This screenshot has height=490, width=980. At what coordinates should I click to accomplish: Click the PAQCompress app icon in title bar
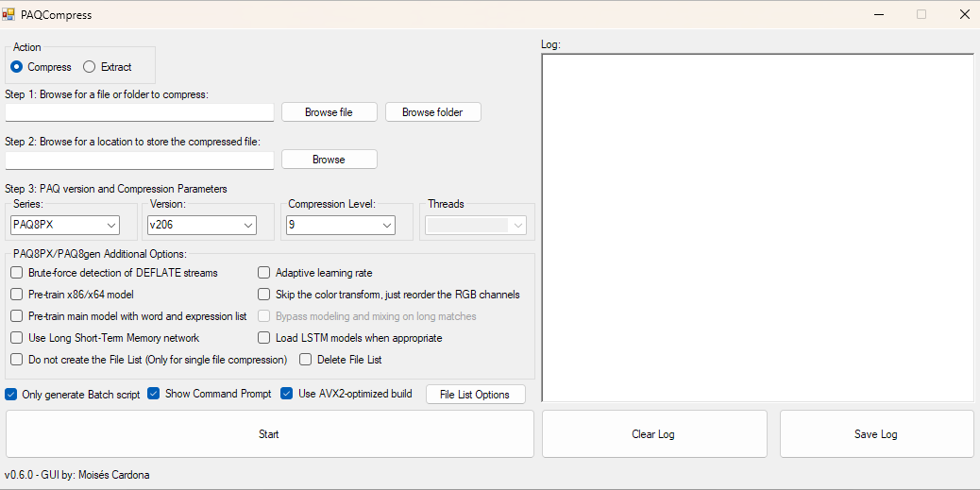[8, 14]
